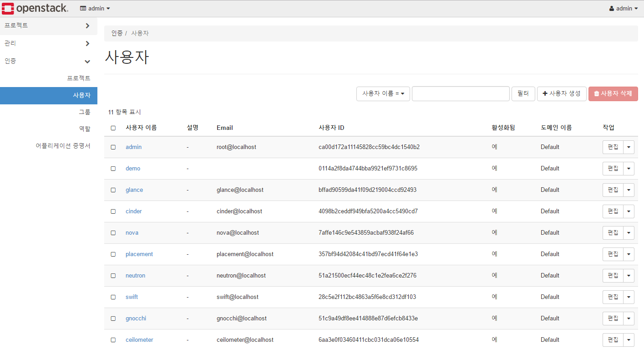Click the red 사용자 삭제 button
The width and height of the screenshot is (644, 350).
tap(613, 93)
